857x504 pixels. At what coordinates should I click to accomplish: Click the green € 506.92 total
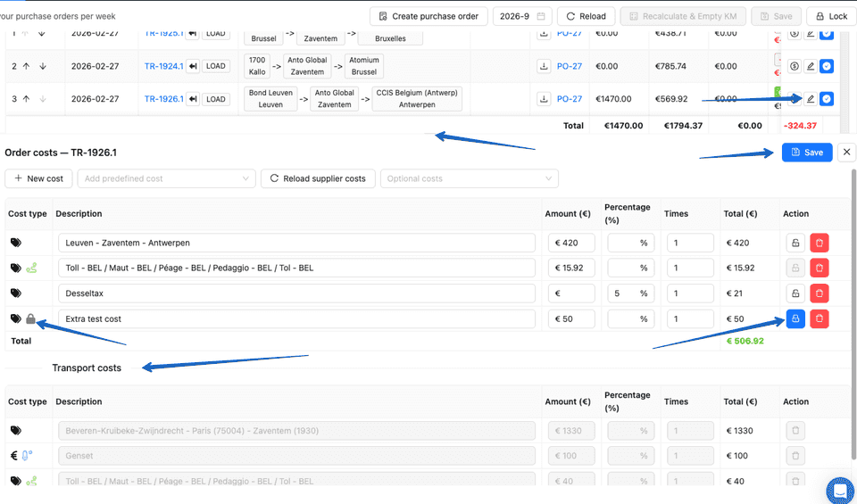tap(745, 341)
